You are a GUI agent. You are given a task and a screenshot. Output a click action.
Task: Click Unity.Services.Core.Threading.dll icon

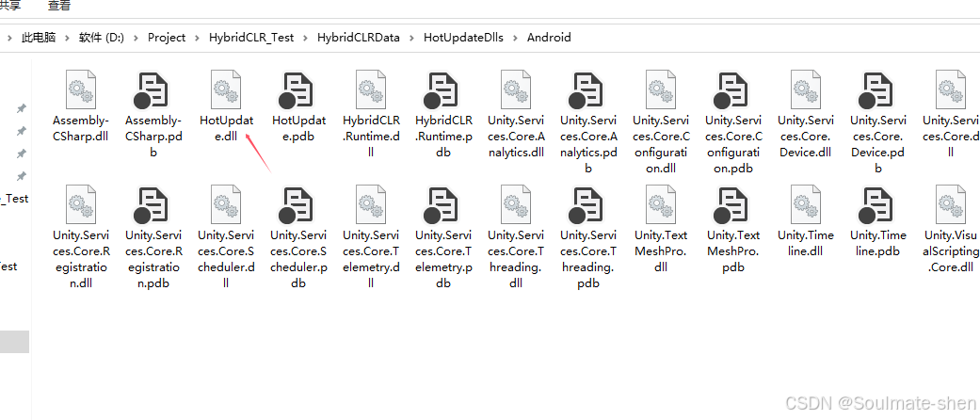click(516, 204)
